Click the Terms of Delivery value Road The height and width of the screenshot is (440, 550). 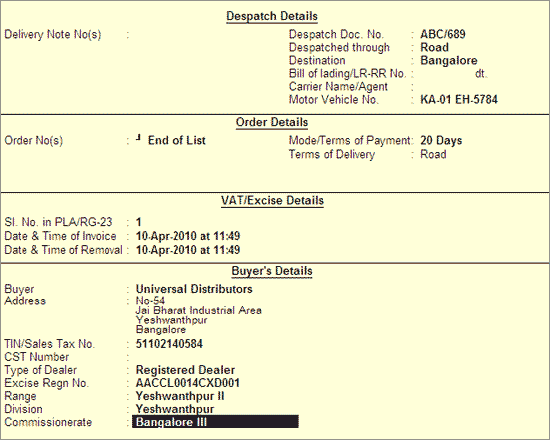tap(433, 154)
